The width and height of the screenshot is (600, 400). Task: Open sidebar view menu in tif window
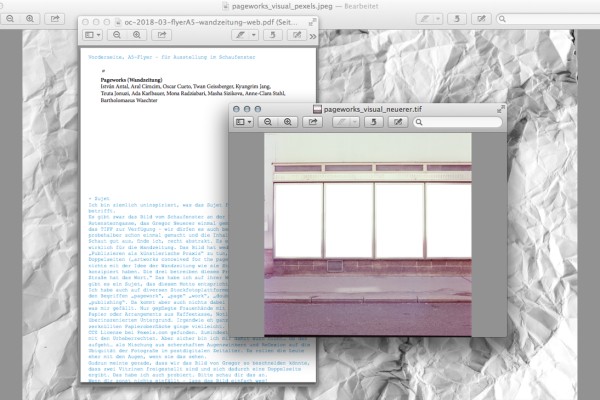[x=244, y=122]
